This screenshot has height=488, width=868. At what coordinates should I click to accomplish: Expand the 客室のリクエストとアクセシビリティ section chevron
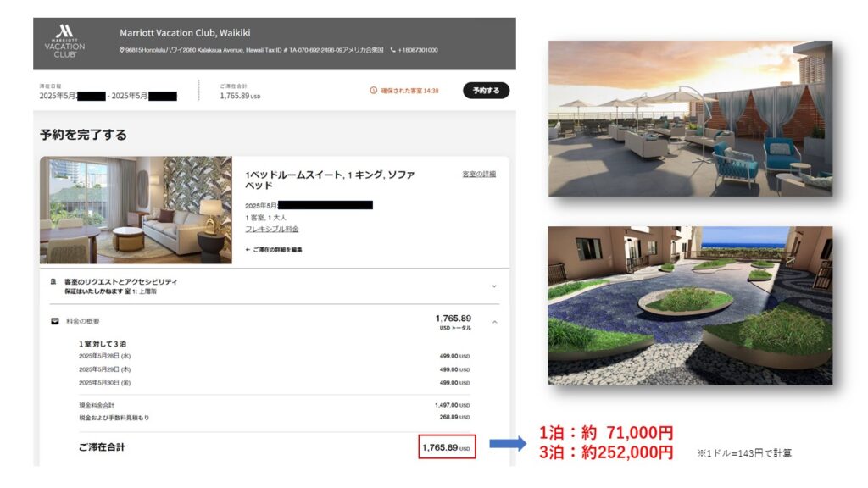click(x=495, y=286)
